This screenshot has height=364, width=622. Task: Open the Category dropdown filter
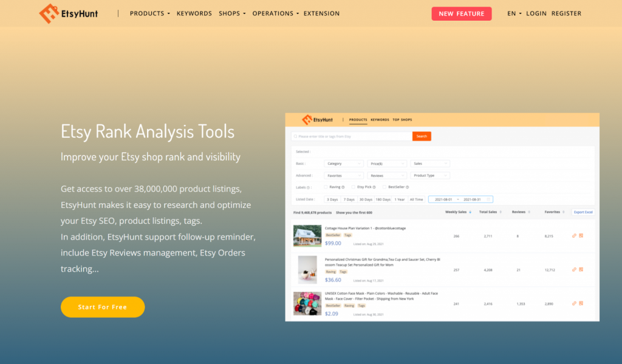(343, 164)
